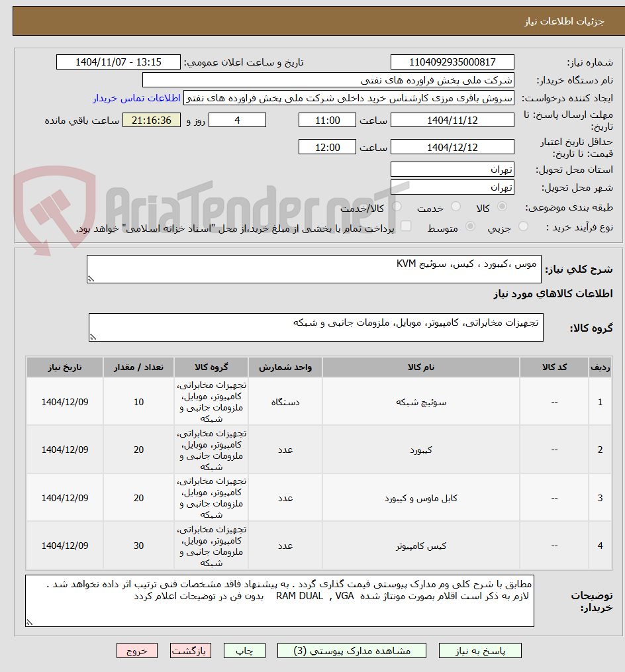This screenshot has height=672, width=625.
Task: Click the نام کالا column header
Action: [x=421, y=367]
